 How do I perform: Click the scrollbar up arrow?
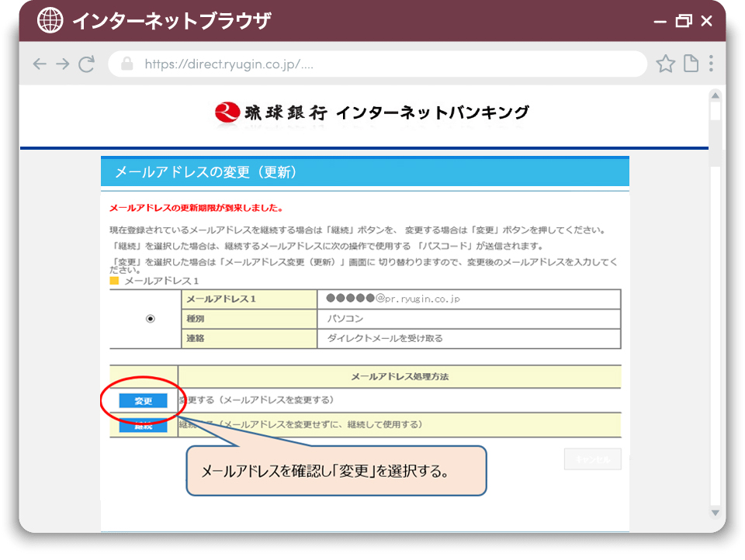[x=715, y=95]
